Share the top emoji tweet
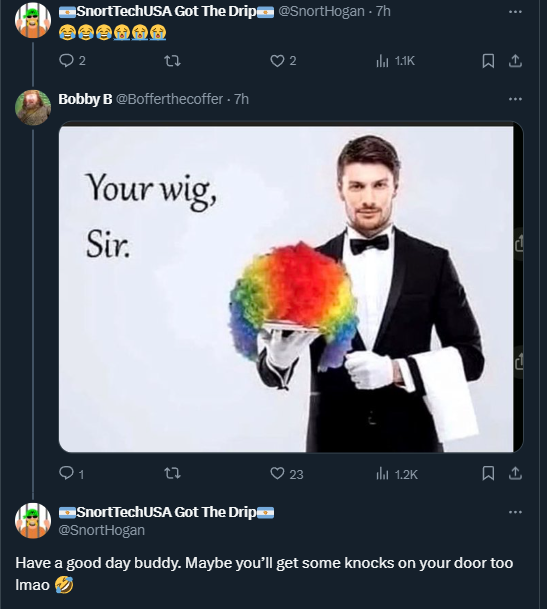The height and width of the screenshot is (609, 547). pos(515,61)
